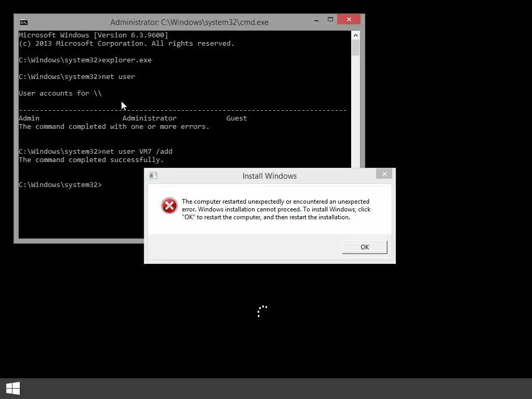Screen dimensions: 532x399
Task: Click the Install Windows title bar icon
Action: click(x=153, y=176)
